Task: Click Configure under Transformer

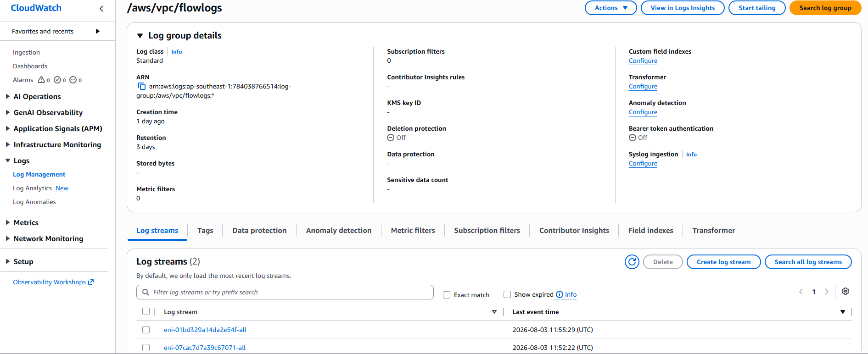Action: coord(643,86)
